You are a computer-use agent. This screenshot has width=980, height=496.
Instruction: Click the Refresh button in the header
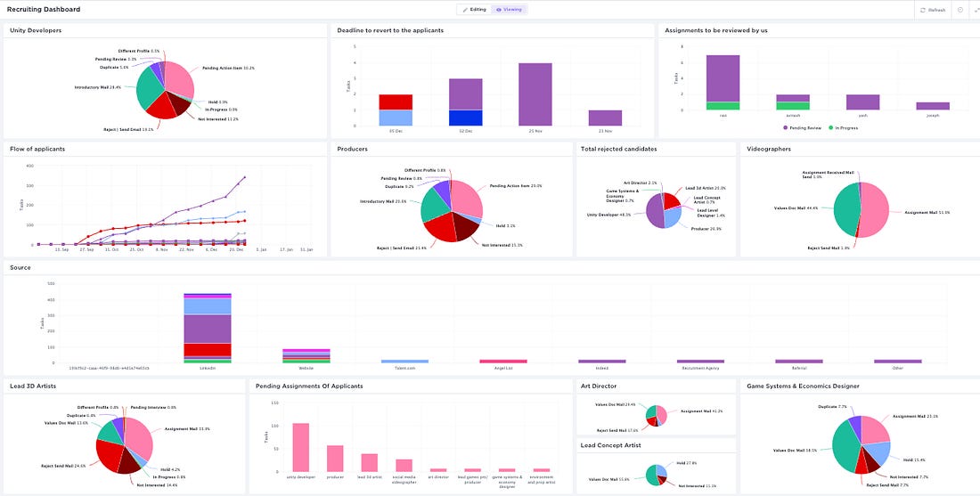point(933,10)
